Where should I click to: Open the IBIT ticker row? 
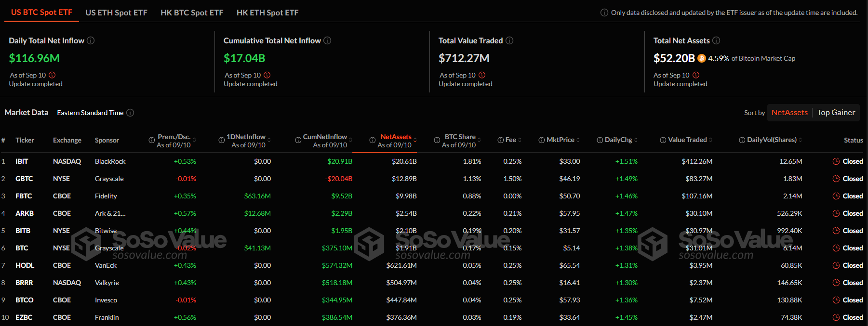tap(22, 161)
